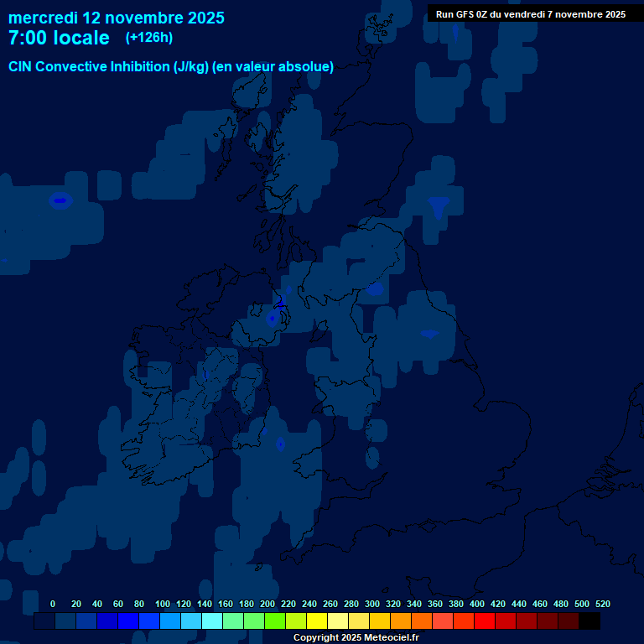Pick the yellow swatch below 240
This screenshot has width=644, height=644.
(x=317, y=621)
